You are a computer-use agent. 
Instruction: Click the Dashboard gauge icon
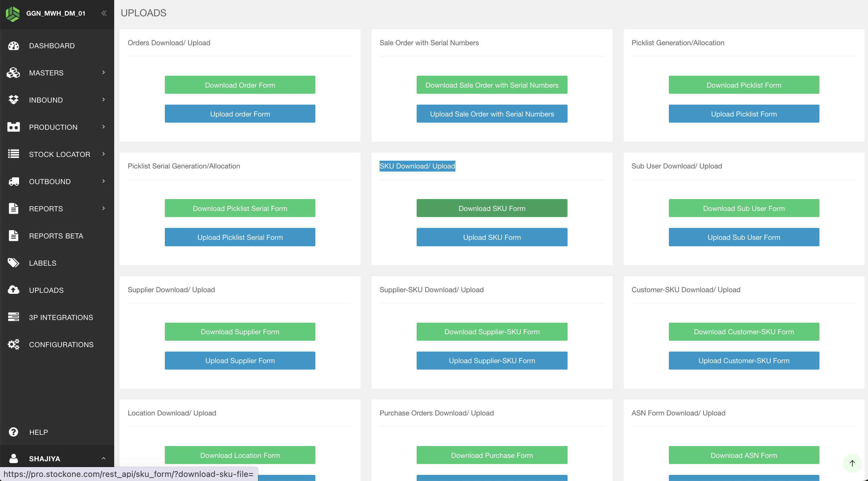14,46
